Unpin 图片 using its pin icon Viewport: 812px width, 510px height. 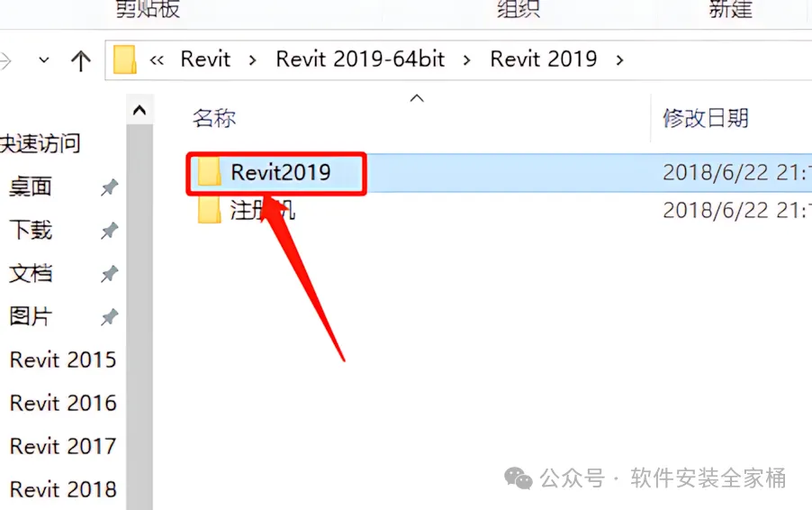(109, 316)
